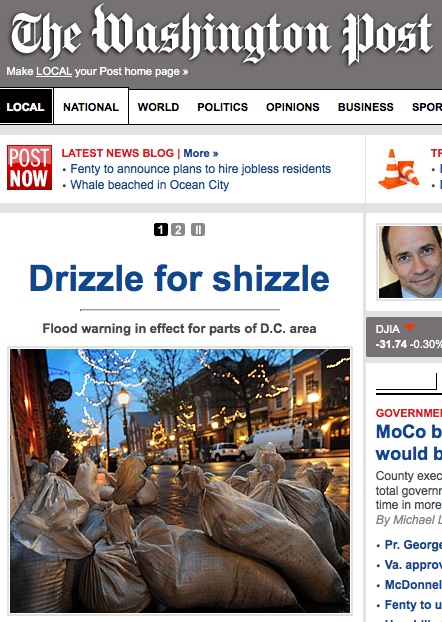The width and height of the screenshot is (442, 622).
Task: Open the OPINIONS section
Action: [x=293, y=107]
